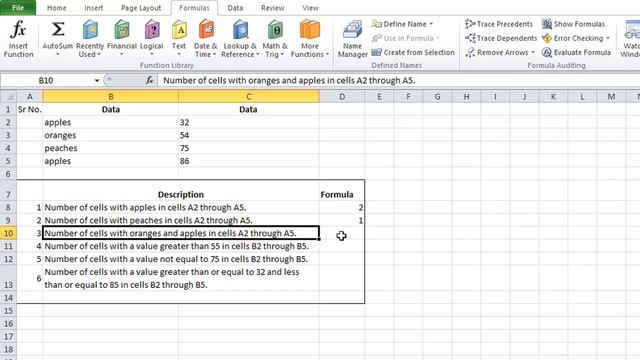Open Math & Trig functions
The image size is (640, 360).
coord(275,39)
